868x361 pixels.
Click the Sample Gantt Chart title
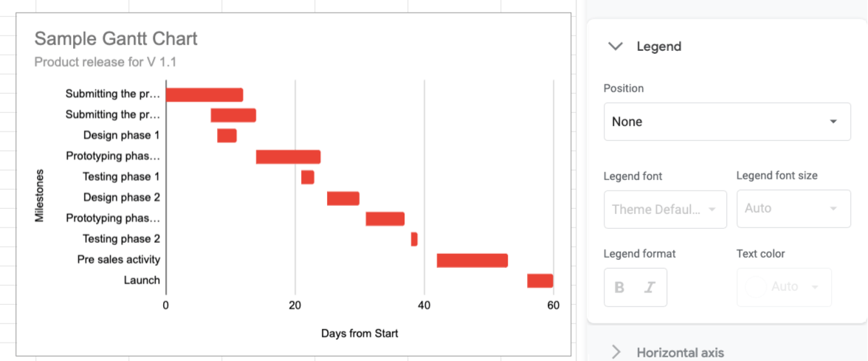tap(116, 38)
